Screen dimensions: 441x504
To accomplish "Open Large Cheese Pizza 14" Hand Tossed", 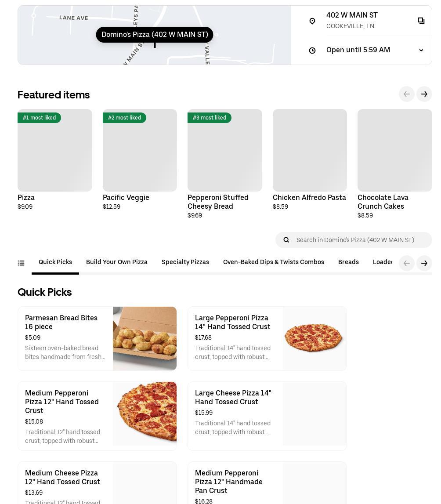I will coord(267,416).
